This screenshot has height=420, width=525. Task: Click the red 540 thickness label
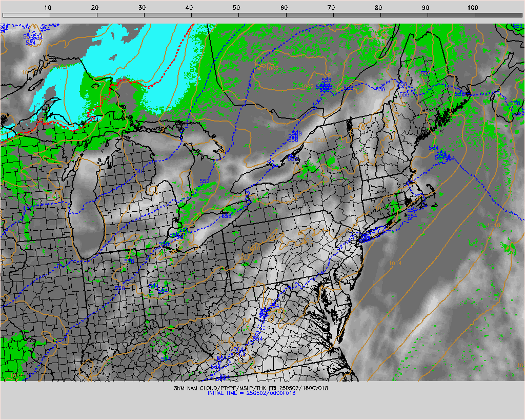(x=105, y=98)
